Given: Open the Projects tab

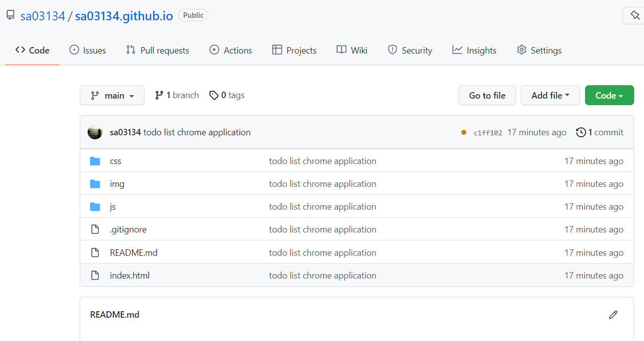Looking at the screenshot, I should tap(294, 50).
